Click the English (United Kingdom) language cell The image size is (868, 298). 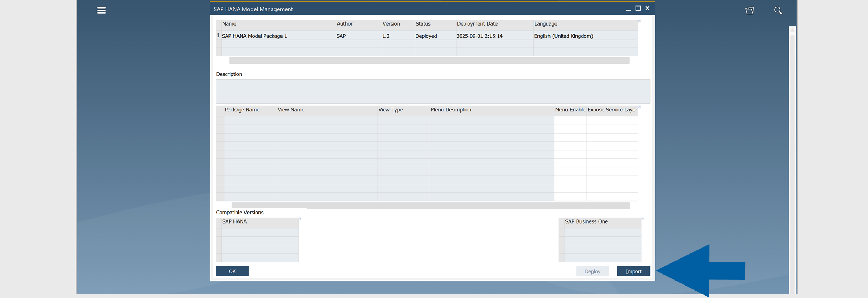tap(586, 36)
